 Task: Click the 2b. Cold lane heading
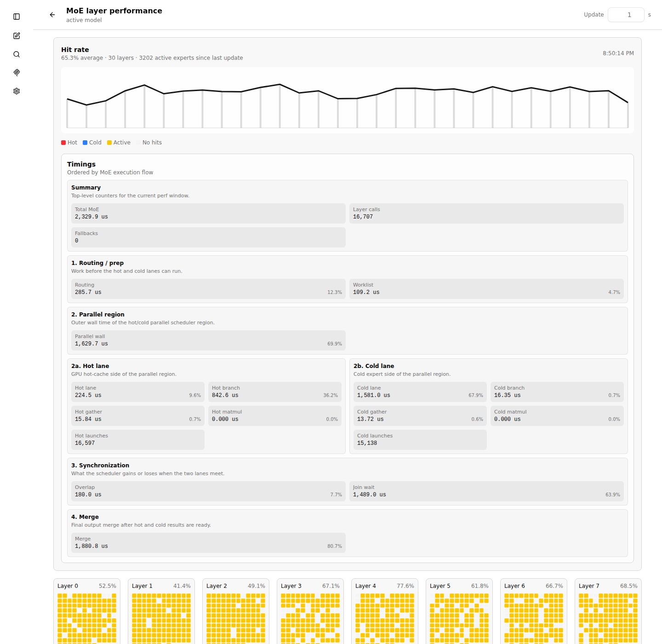tap(374, 366)
